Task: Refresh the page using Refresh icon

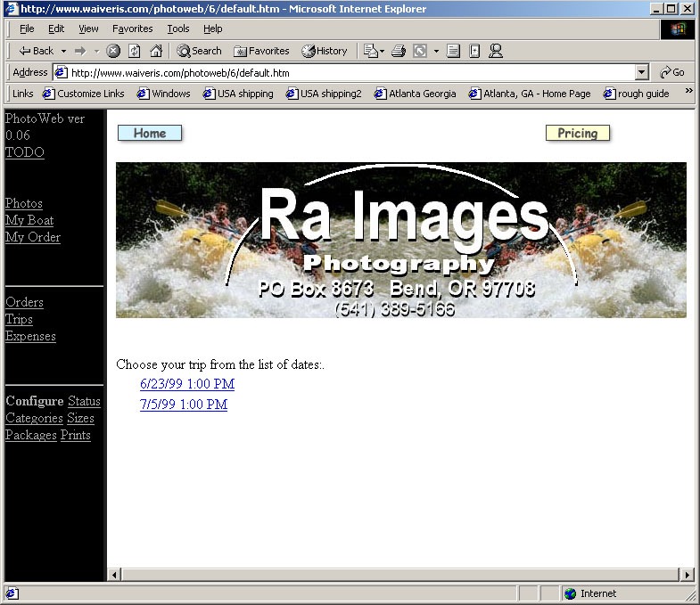Action: [x=135, y=51]
